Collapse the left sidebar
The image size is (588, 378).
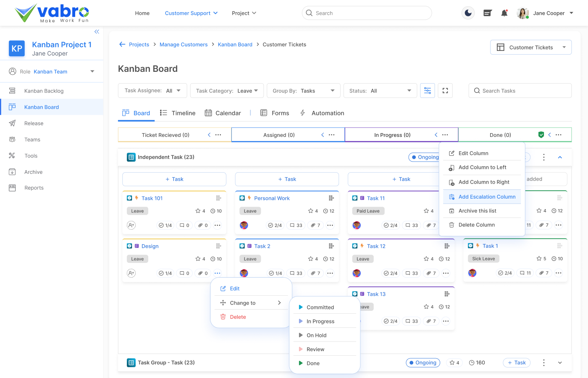97,31
